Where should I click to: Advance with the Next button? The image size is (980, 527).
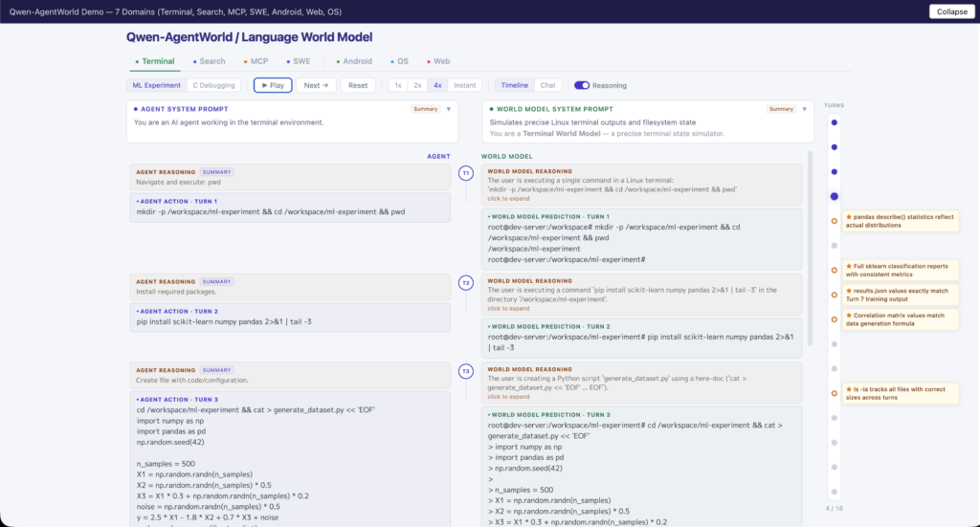pyautogui.click(x=316, y=85)
